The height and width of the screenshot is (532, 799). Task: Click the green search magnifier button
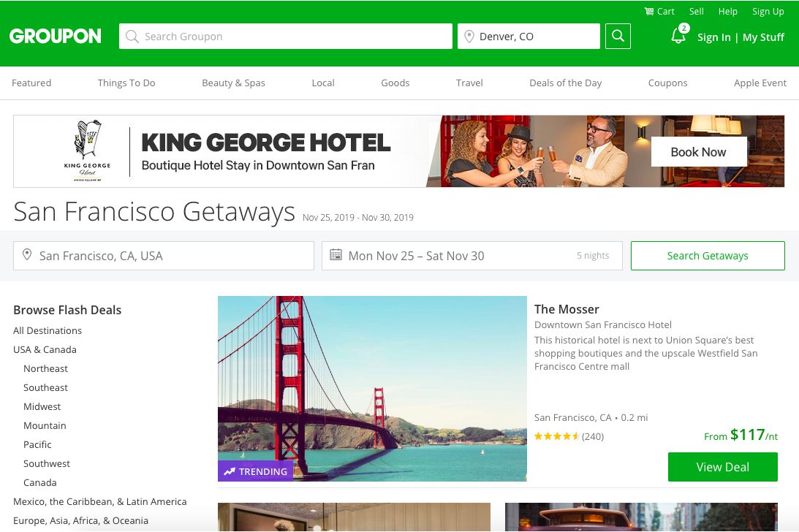point(618,37)
